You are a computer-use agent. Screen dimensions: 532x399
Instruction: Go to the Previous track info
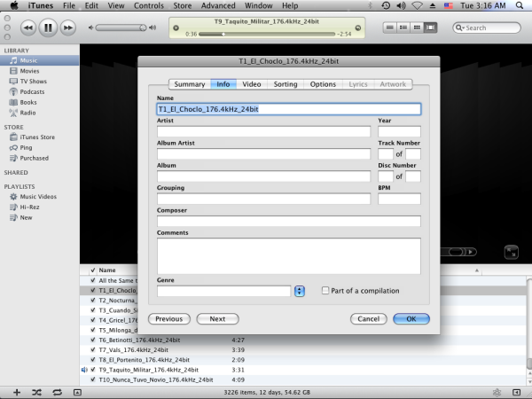tap(169, 319)
